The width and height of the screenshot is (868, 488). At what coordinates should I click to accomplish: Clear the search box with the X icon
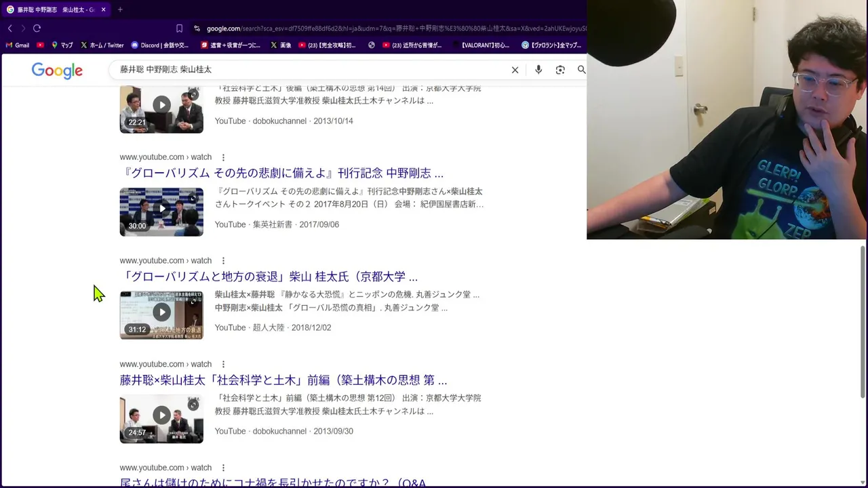tap(515, 70)
